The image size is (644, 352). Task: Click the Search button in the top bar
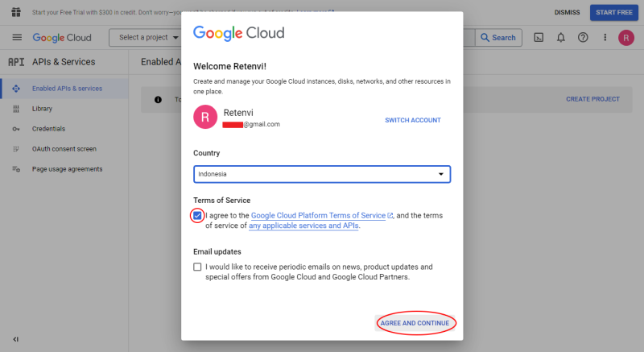[498, 37]
